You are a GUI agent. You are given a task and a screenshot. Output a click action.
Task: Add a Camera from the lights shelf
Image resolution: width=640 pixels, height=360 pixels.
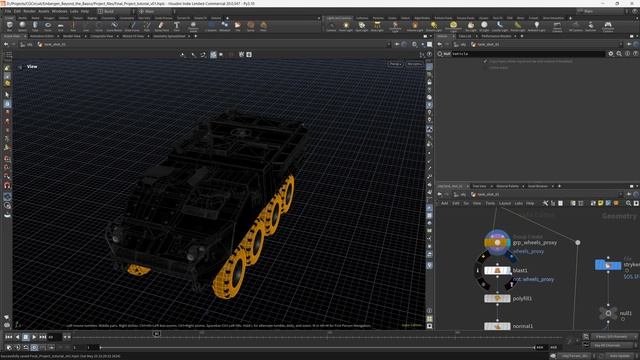331,27
